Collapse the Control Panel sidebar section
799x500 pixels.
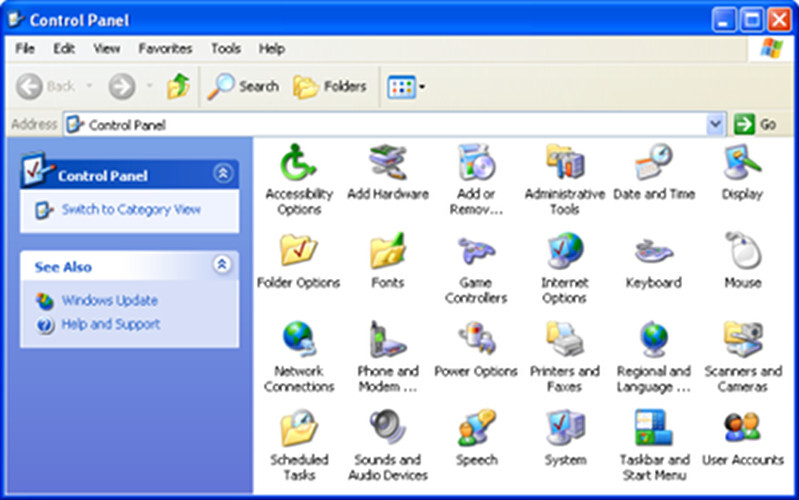click(x=222, y=174)
